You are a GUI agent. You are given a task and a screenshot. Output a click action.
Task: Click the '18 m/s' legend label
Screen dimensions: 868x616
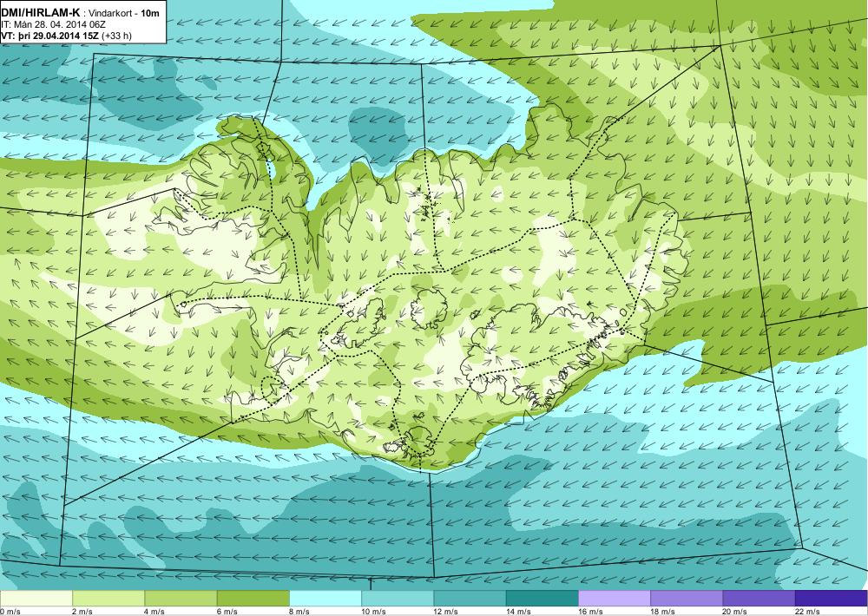[662, 611]
